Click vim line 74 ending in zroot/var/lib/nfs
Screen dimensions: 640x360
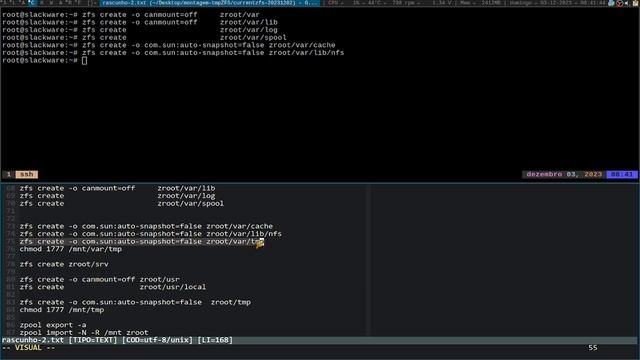[x=151, y=234]
